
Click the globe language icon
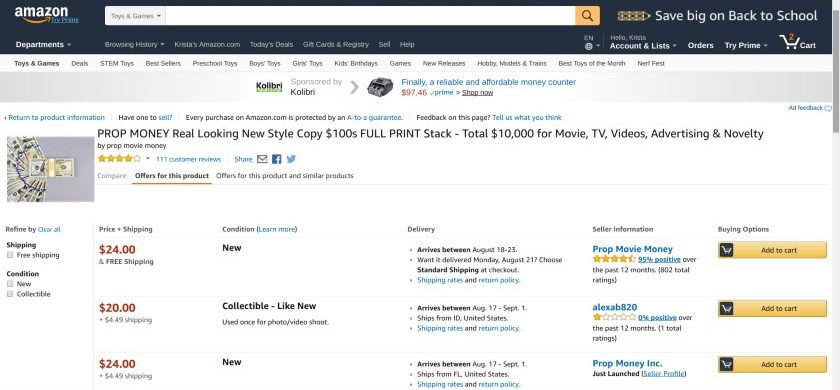588,47
